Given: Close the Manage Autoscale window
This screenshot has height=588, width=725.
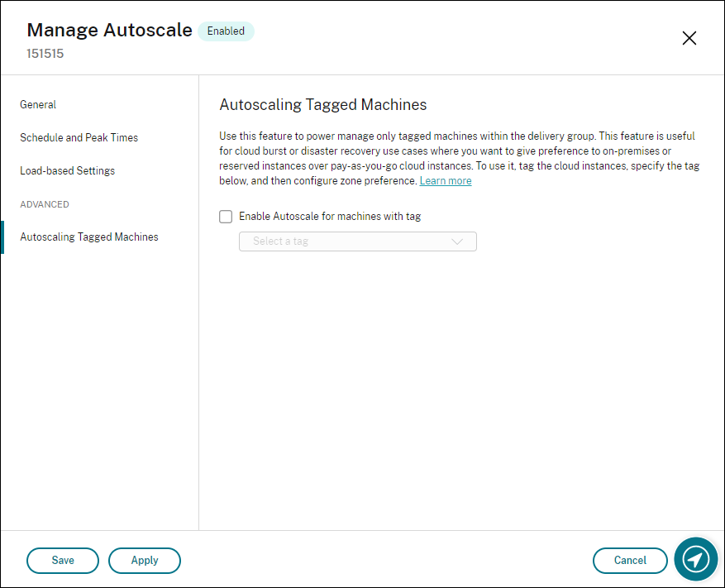Looking at the screenshot, I should (x=689, y=37).
